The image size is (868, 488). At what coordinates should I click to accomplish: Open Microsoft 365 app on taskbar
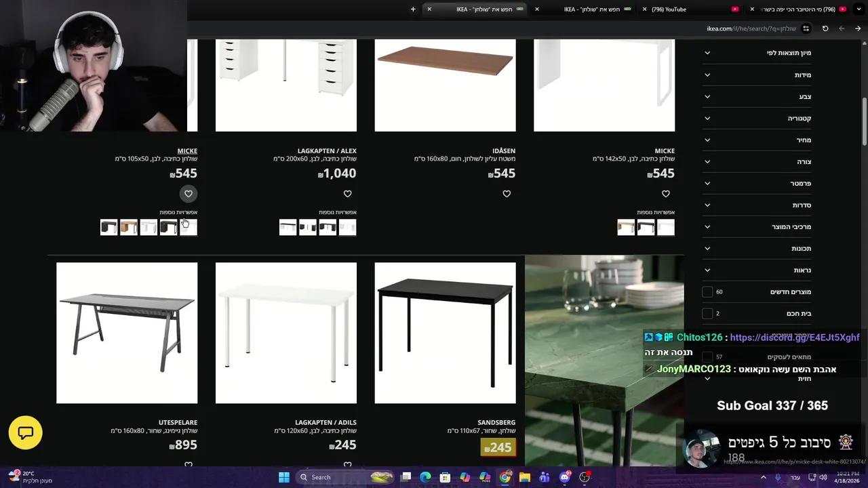[485, 477]
